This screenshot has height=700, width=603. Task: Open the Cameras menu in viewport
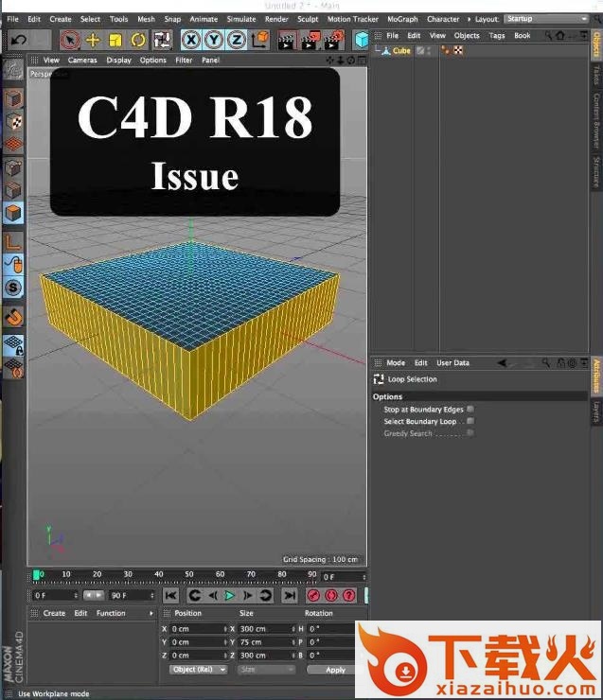(82, 61)
